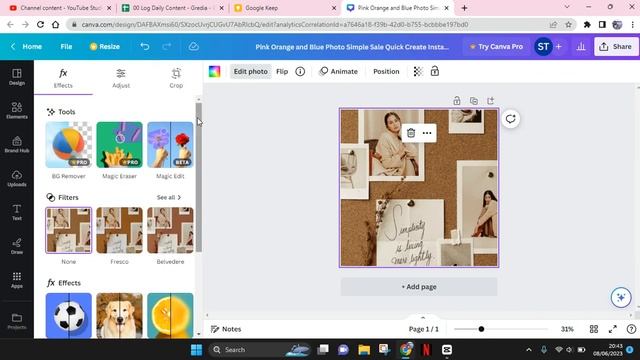
Task: Open the Uploads sidebar panel
Action: point(17,178)
